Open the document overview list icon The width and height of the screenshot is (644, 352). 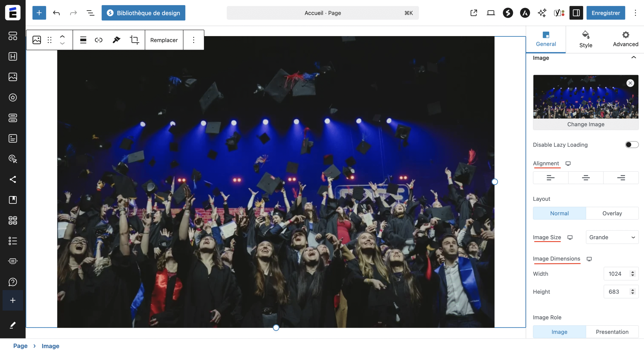[90, 13]
